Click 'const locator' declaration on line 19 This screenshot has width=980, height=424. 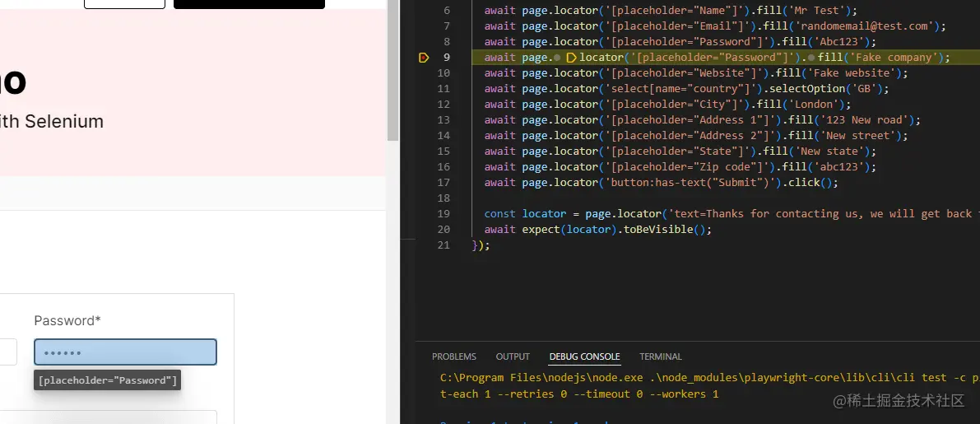525,214
